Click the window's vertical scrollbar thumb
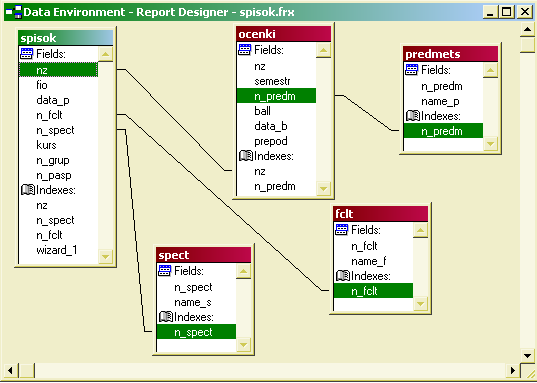 (527, 45)
